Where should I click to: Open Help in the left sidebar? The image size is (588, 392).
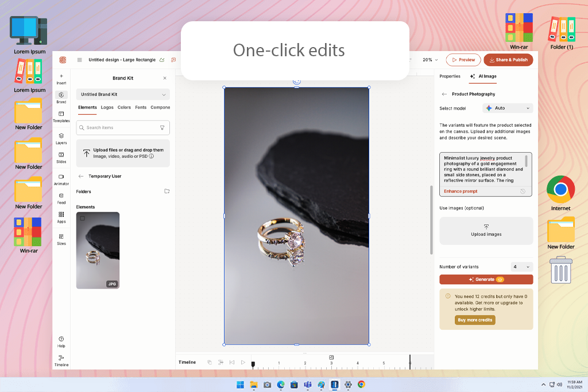[61, 342]
